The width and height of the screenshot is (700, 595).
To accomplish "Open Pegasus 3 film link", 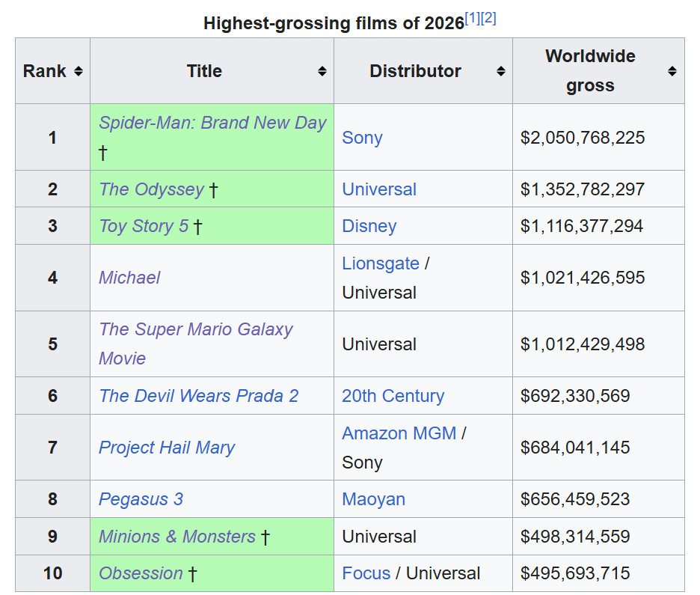I will [x=141, y=499].
